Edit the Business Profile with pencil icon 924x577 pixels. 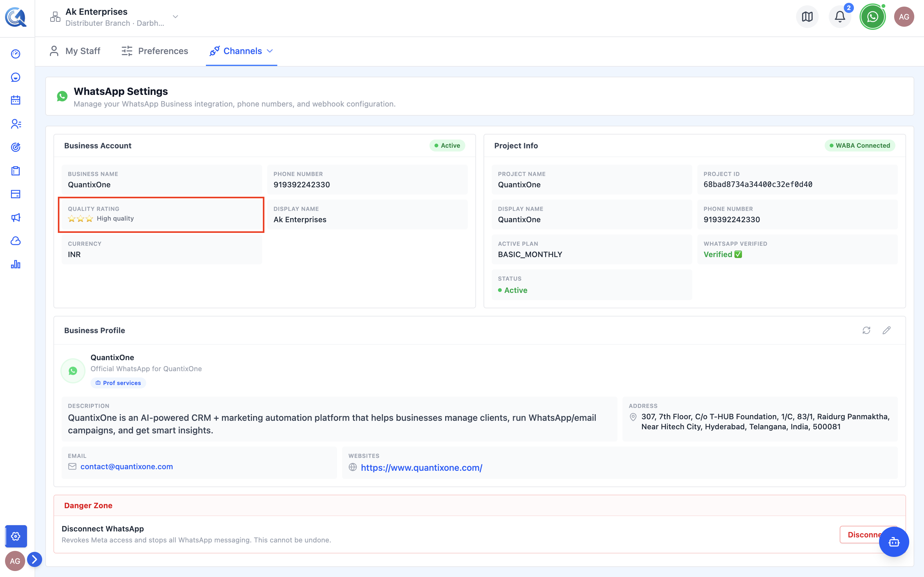click(x=887, y=331)
